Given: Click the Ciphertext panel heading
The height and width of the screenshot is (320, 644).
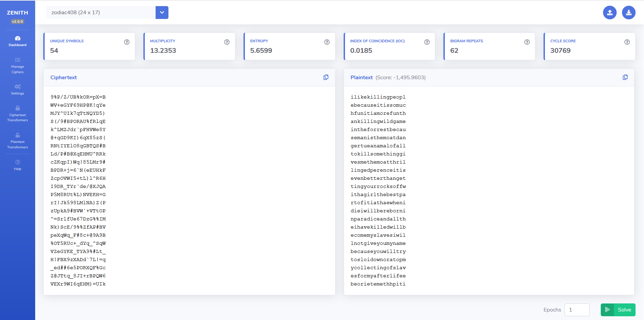Looking at the screenshot, I should click(64, 78).
